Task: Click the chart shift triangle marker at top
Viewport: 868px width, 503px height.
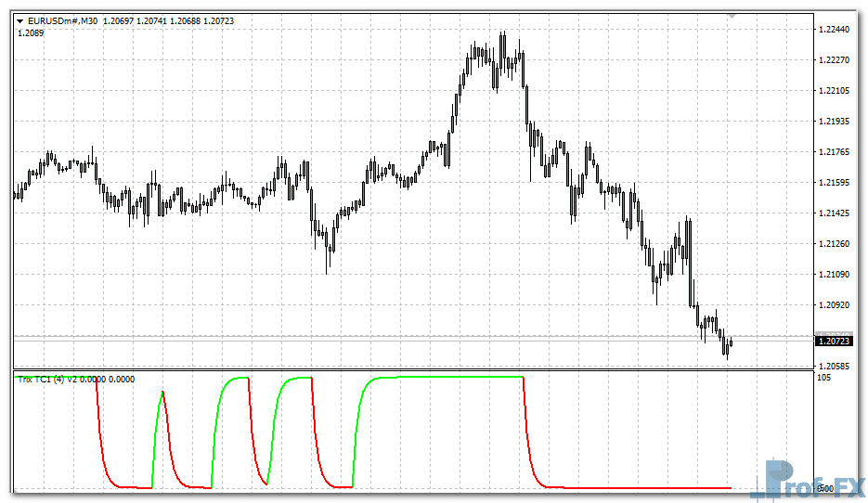Action: 732,17
